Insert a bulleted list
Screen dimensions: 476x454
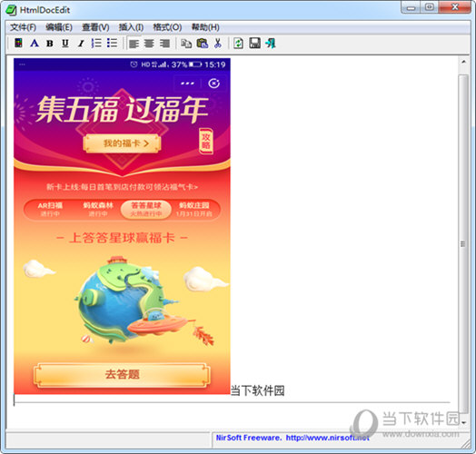[112, 43]
